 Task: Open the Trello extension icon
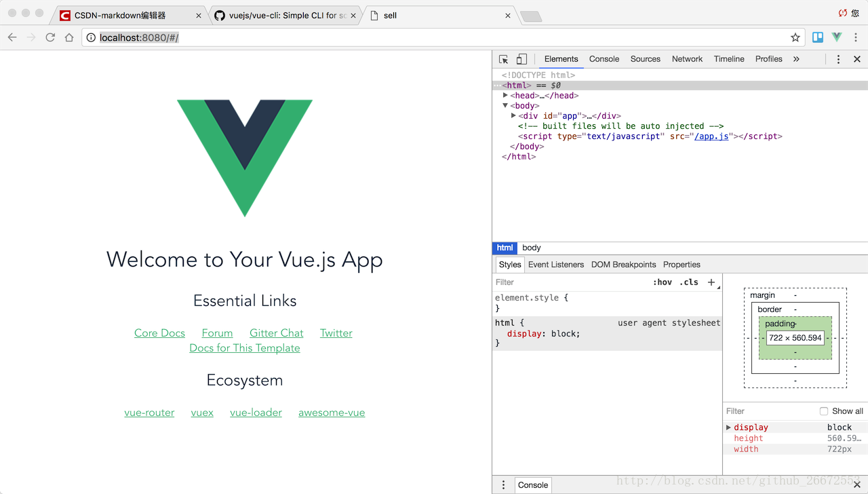(818, 37)
